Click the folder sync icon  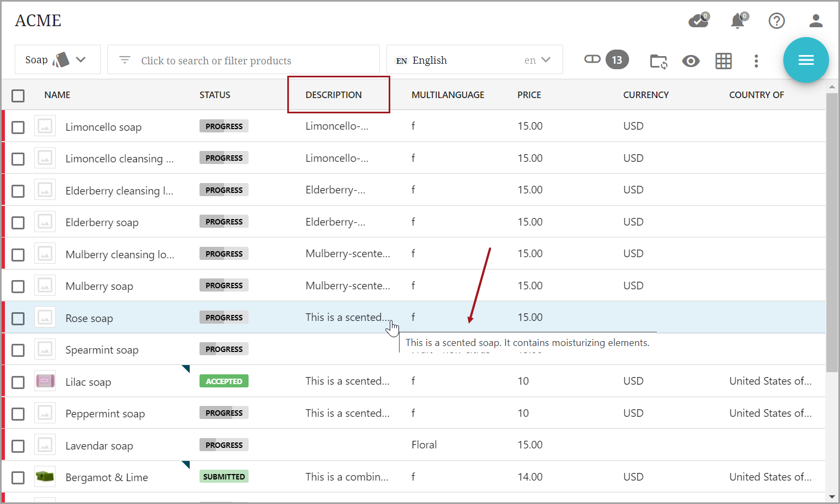pyautogui.click(x=658, y=61)
